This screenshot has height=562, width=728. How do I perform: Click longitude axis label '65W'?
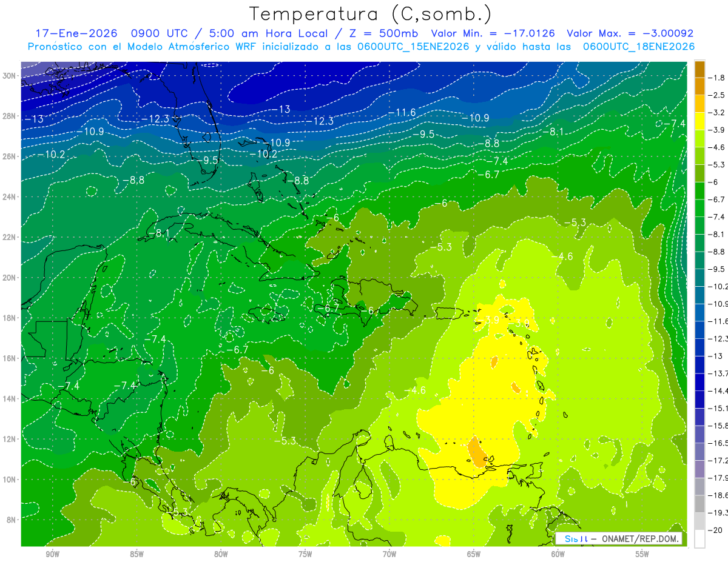474,554
